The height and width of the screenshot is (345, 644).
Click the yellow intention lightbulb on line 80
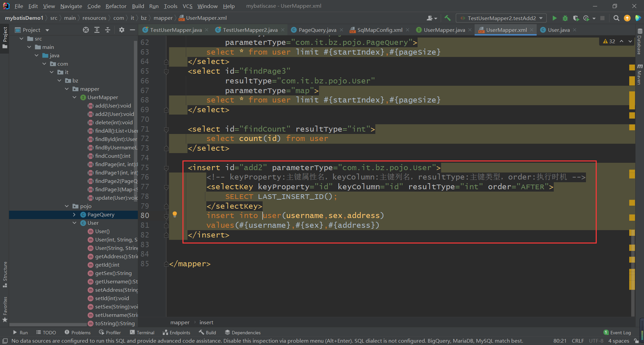tap(175, 214)
